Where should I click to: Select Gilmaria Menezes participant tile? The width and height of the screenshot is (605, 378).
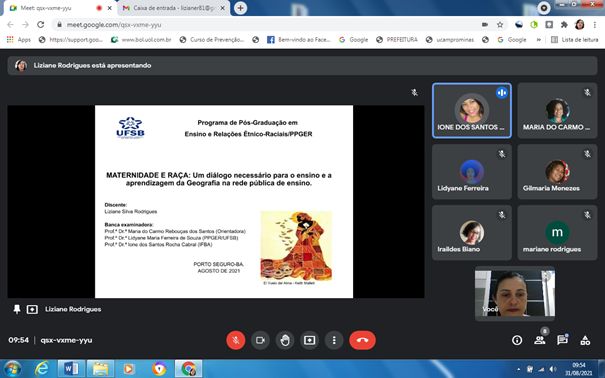(x=557, y=172)
